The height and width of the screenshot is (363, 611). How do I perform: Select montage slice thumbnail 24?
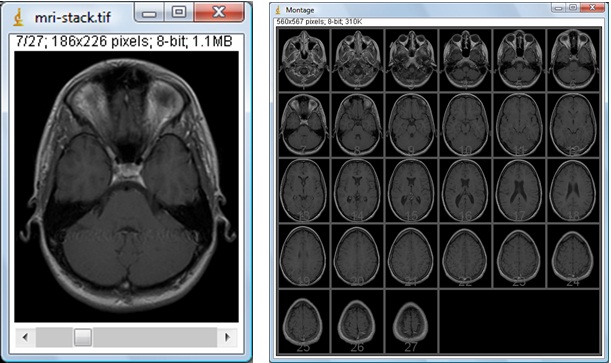coord(573,256)
